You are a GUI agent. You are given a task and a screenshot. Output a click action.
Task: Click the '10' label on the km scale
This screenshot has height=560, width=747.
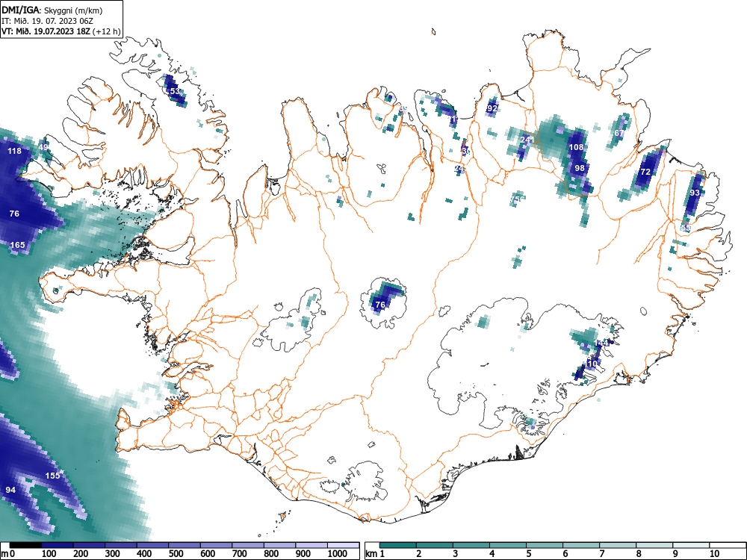click(714, 554)
